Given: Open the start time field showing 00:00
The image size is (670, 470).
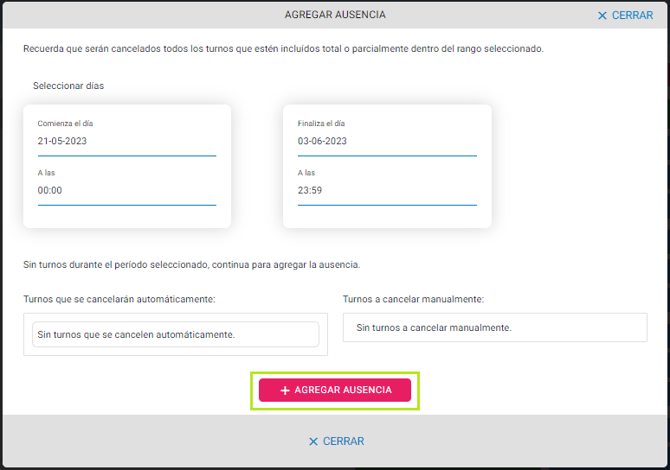Looking at the screenshot, I should [x=126, y=190].
